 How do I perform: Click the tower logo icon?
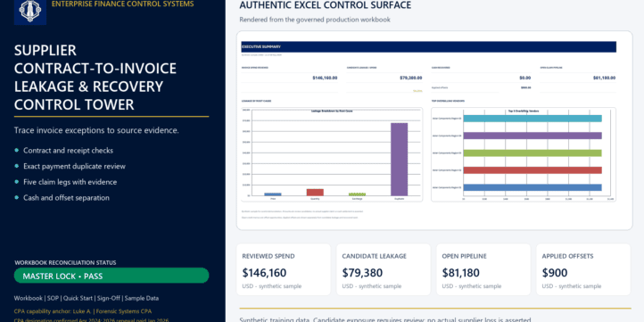pyautogui.click(x=30, y=12)
